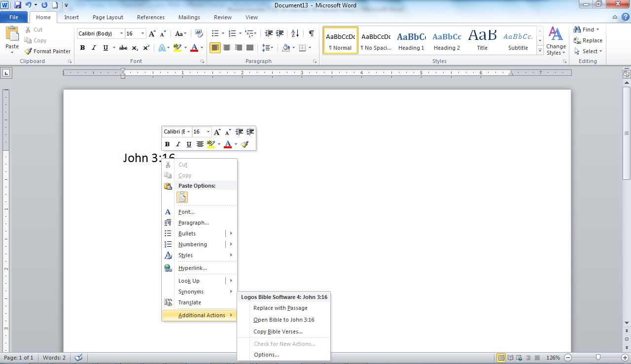Toggle Align Text Right in the ribbon
The image size is (631, 364).
[239, 48]
